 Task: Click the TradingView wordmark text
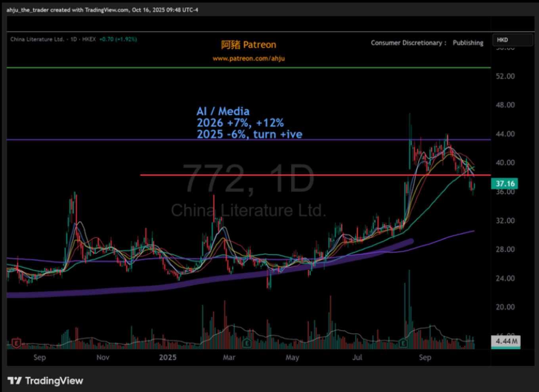54,381
